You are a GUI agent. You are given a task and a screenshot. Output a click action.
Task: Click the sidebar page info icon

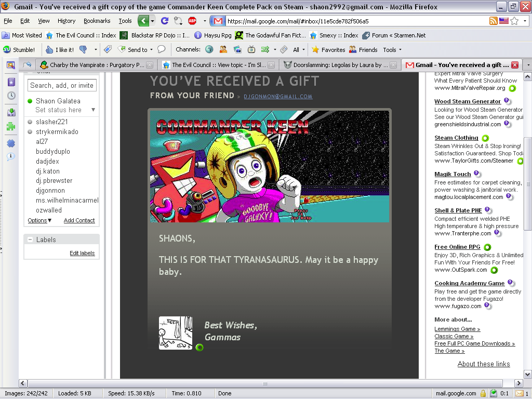point(11,156)
